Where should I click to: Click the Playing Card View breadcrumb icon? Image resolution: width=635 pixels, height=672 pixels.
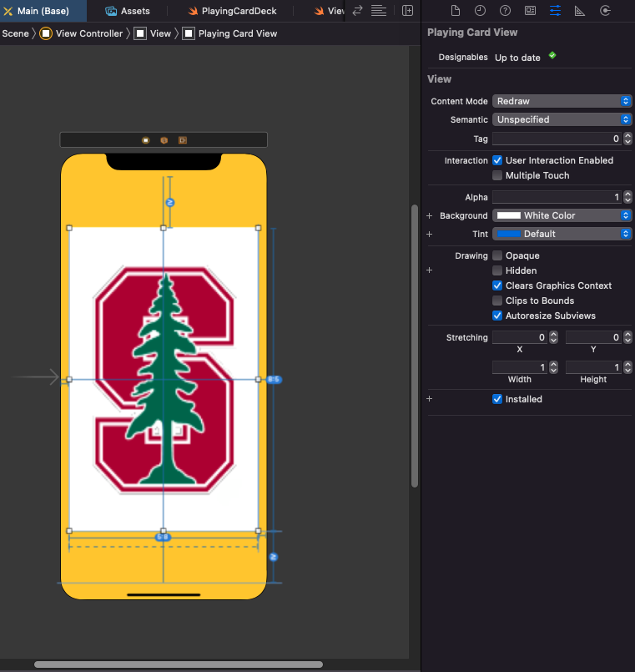tap(189, 33)
